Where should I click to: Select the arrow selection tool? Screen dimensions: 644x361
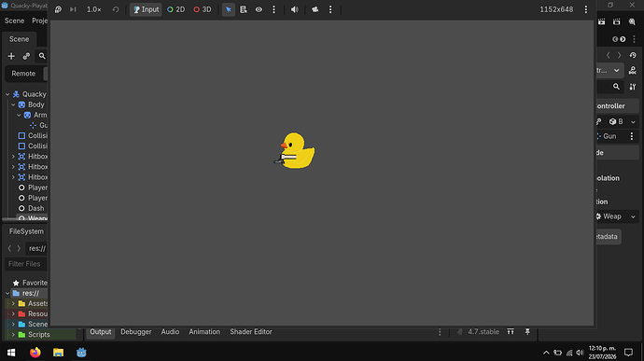(229, 9)
